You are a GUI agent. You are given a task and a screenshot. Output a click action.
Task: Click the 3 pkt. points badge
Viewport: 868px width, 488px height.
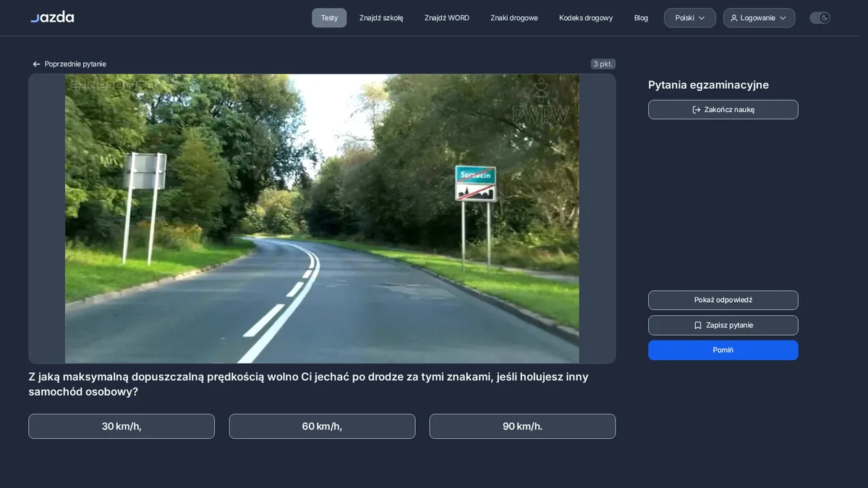pos(603,64)
